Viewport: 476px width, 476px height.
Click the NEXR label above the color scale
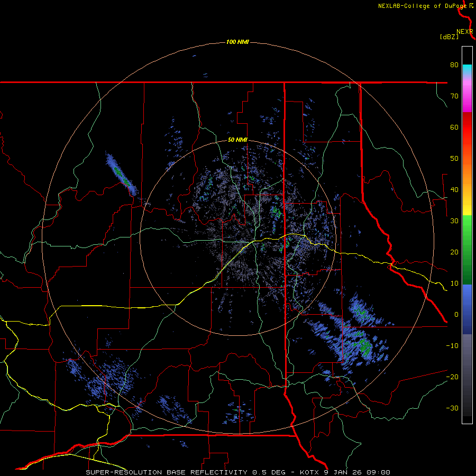464,32
